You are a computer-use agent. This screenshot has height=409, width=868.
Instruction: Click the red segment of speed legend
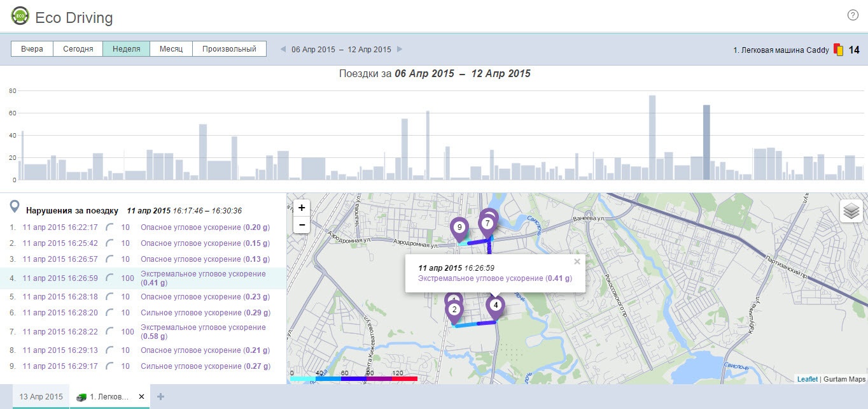[405, 379]
